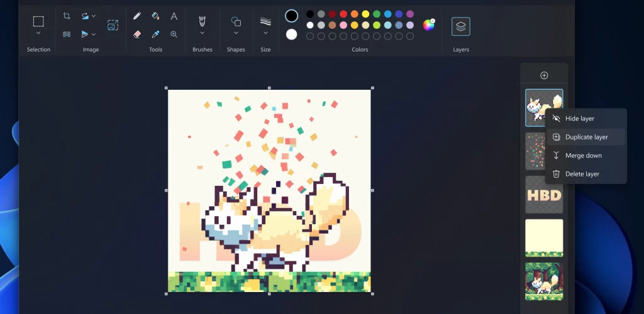Pick the red palette swatch

343,14
